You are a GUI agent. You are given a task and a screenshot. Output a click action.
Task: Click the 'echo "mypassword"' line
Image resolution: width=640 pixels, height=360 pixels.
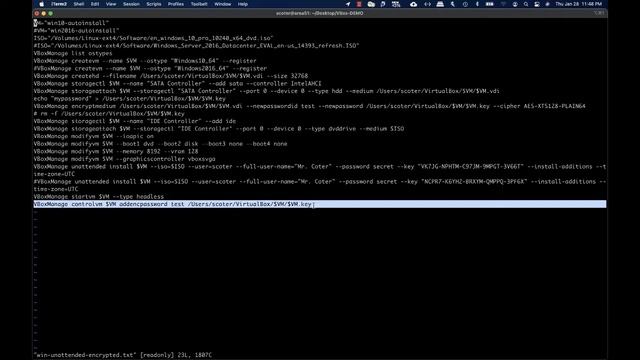pos(129,98)
